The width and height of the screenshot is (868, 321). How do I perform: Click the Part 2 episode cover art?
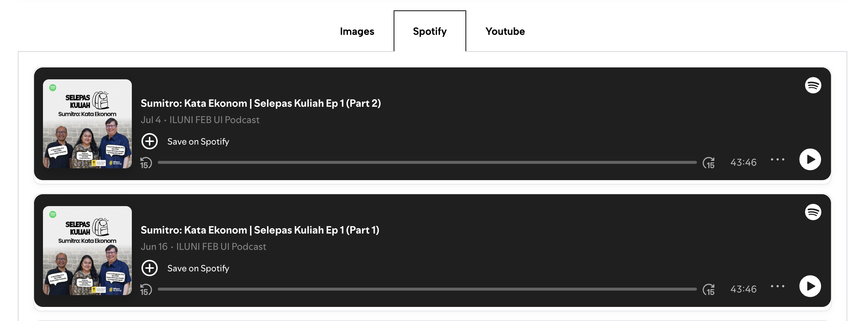(x=87, y=124)
